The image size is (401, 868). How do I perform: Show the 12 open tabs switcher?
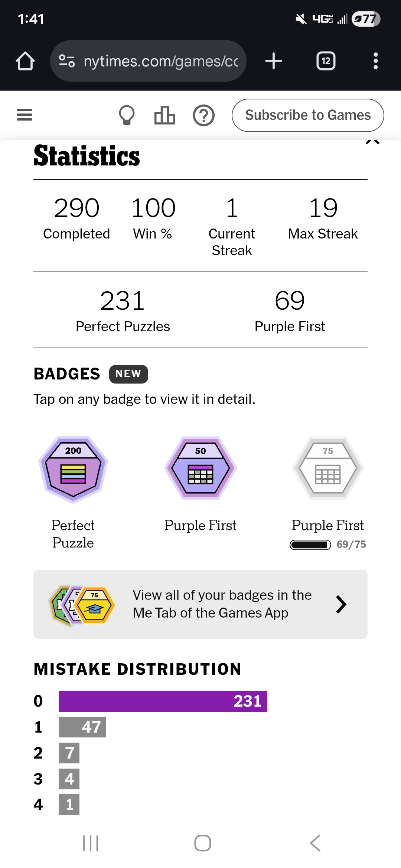tap(326, 61)
